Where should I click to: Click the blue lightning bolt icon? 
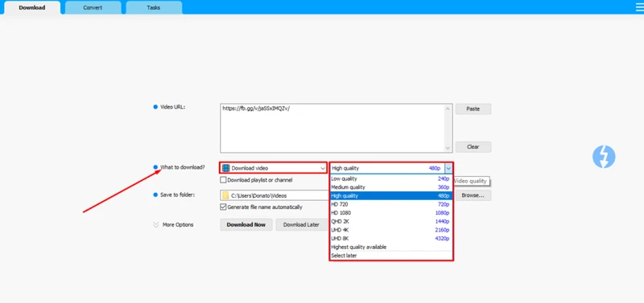(604, 157)
